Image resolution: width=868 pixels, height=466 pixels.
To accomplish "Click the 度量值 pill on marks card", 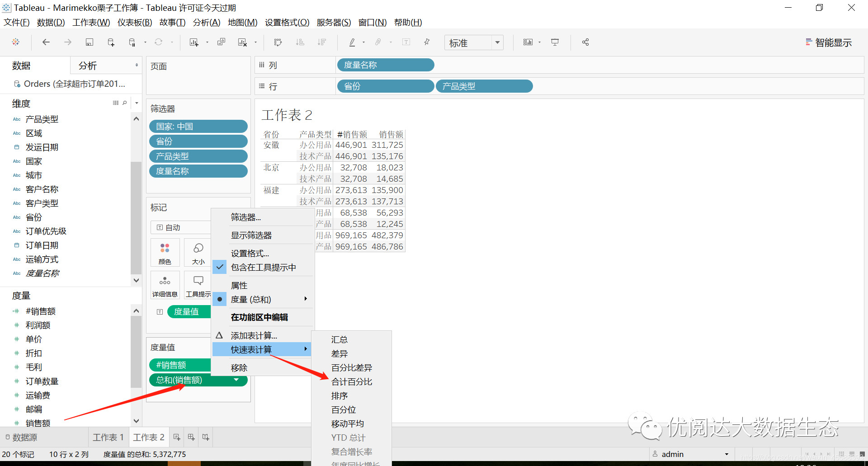I will [x=189, y=311].
